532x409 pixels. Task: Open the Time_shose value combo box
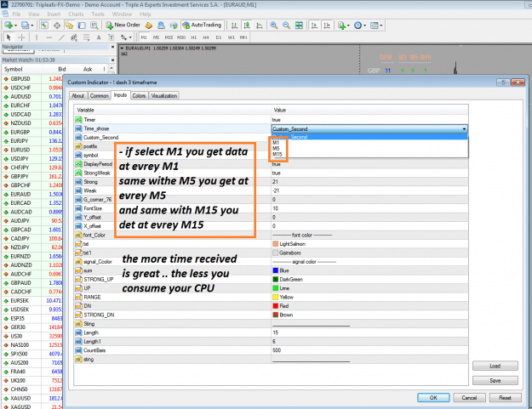[369, 128]
